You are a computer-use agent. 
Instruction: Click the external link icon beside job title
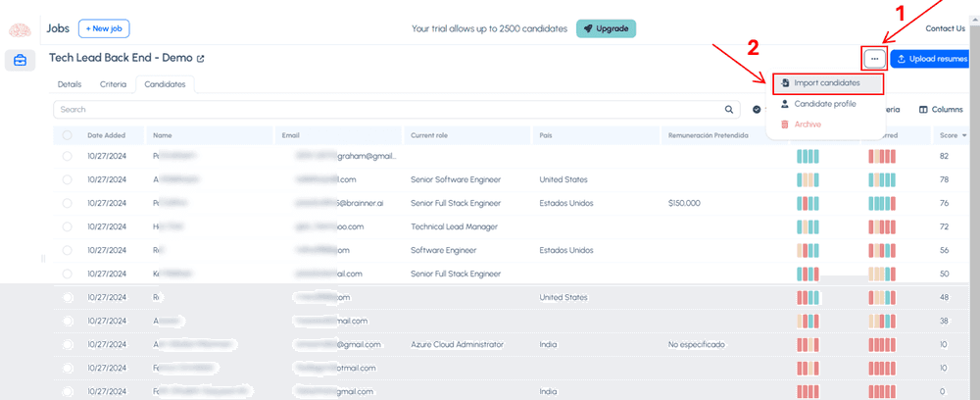(201, 59)
